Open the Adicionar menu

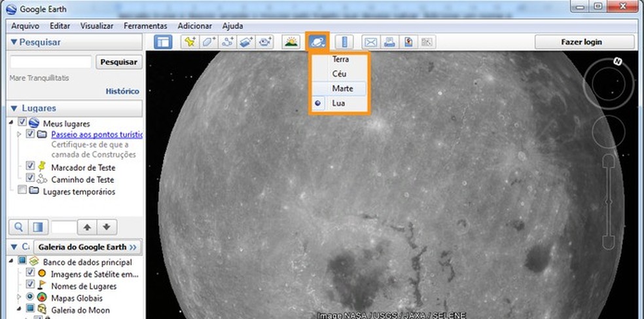click(x=194, y=26)
